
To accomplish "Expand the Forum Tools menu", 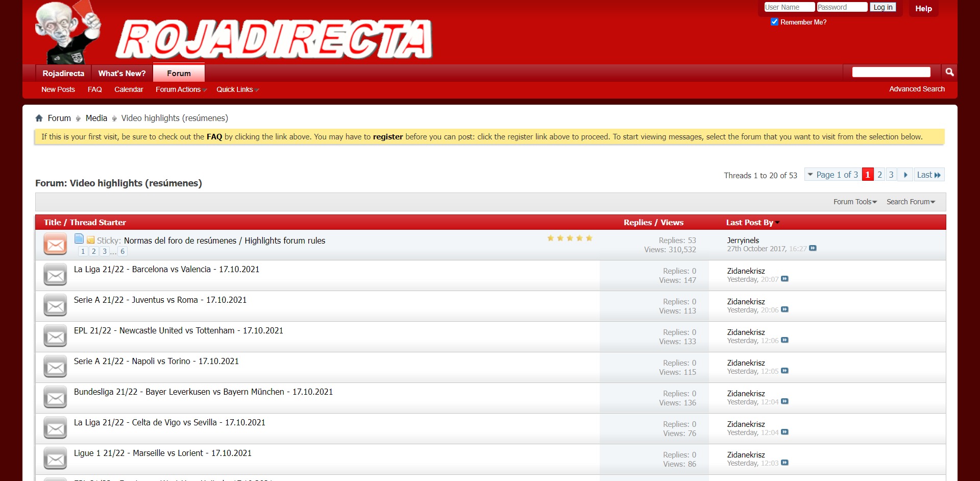I will tap(855, 202).
